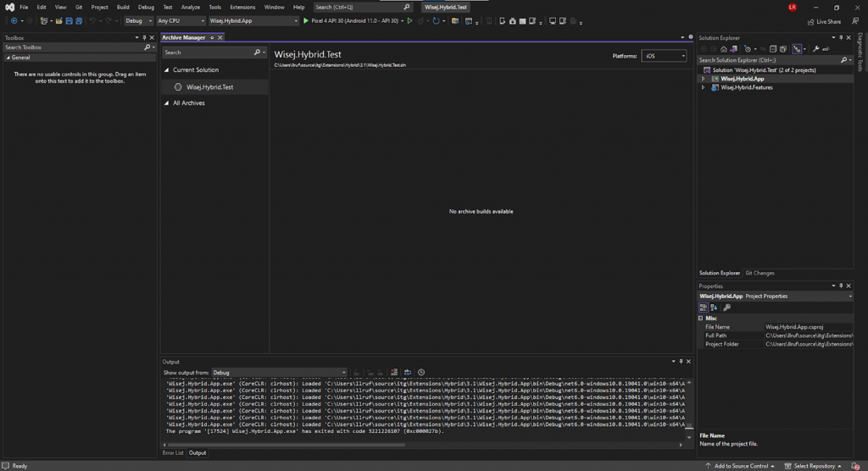
Task: Click Preview Selected Items icon in Solution Explorer
Action: tap(826, 48)
